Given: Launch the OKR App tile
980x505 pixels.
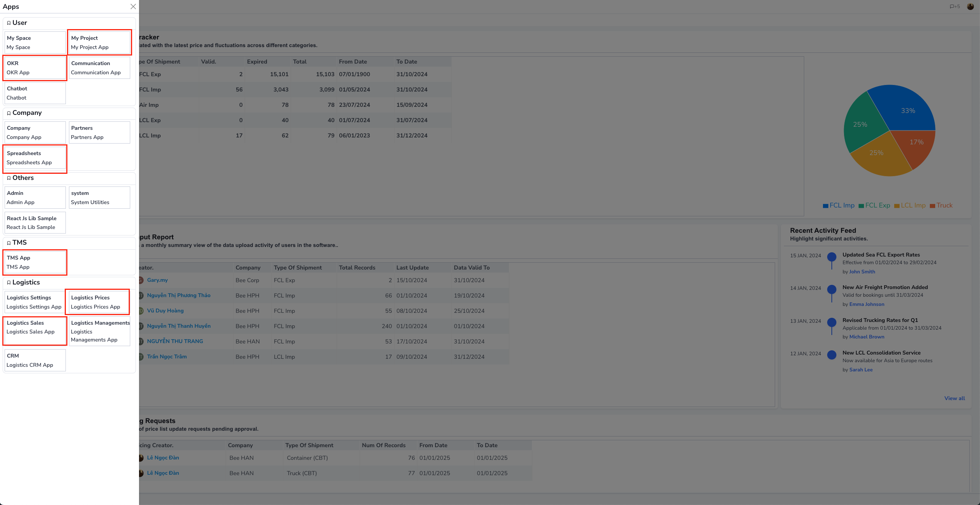Looking at the screenshot, I should pos(35,68).
